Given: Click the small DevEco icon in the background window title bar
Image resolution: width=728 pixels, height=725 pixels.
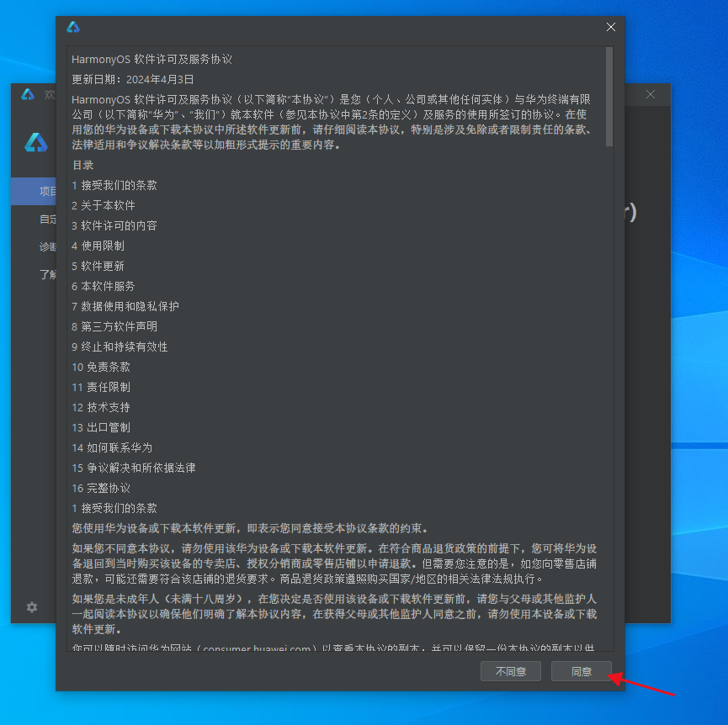Looking at the screenshot, I should coord(28,94).
